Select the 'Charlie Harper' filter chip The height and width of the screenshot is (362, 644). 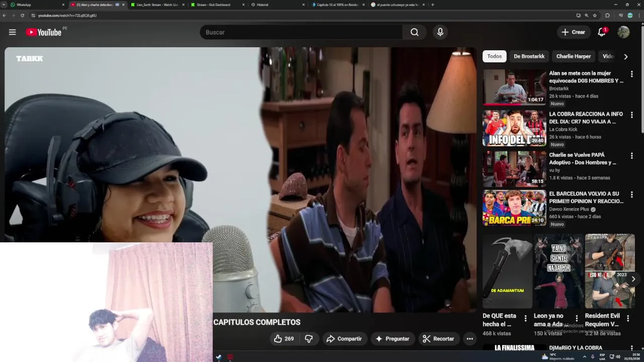(574, 56)
